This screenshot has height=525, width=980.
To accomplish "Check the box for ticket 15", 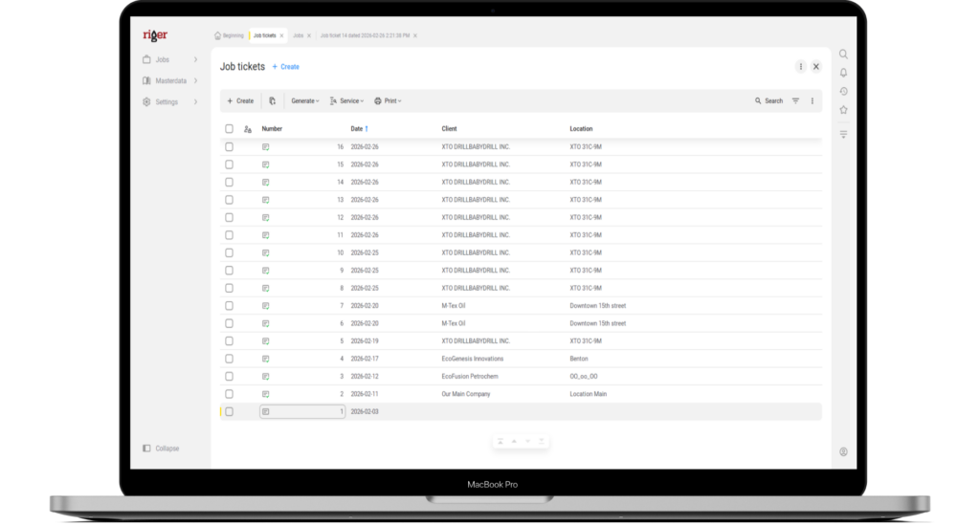I will [230, 164].
